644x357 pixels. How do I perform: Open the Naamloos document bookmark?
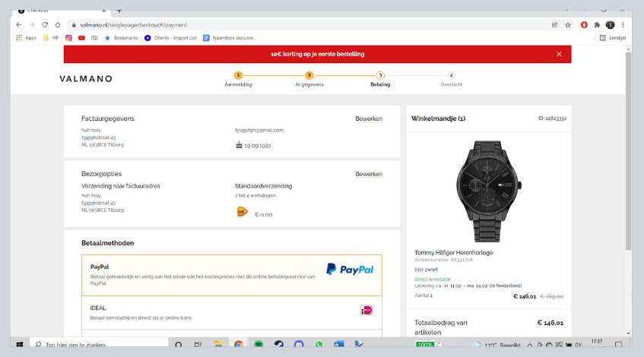tap(230, 38)
